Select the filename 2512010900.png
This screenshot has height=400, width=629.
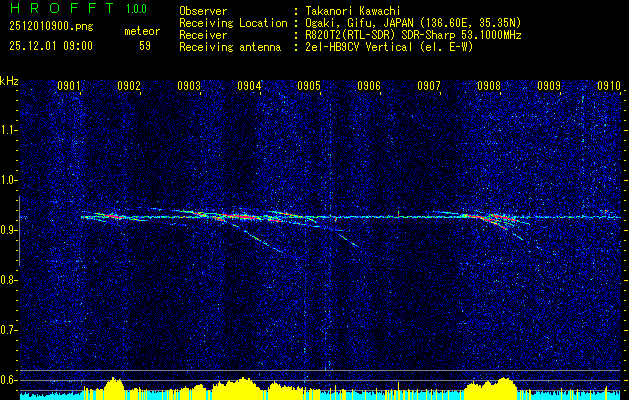(51, 27)
